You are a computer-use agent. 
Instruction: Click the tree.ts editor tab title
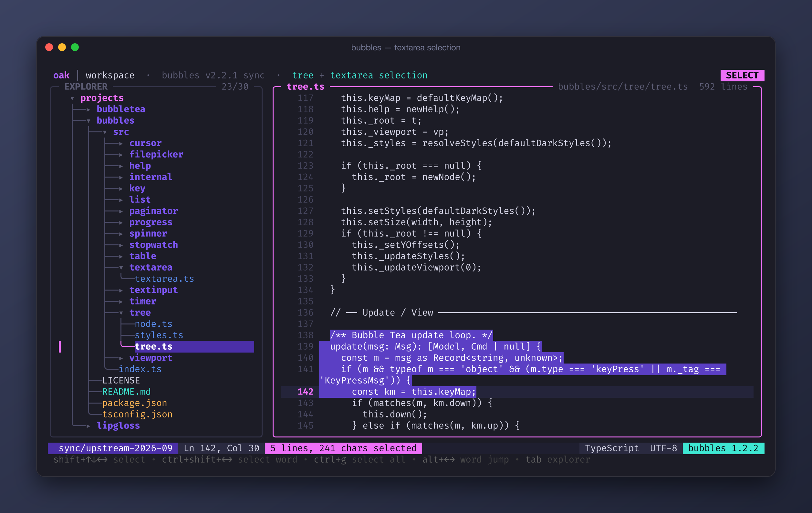(306, 87)
